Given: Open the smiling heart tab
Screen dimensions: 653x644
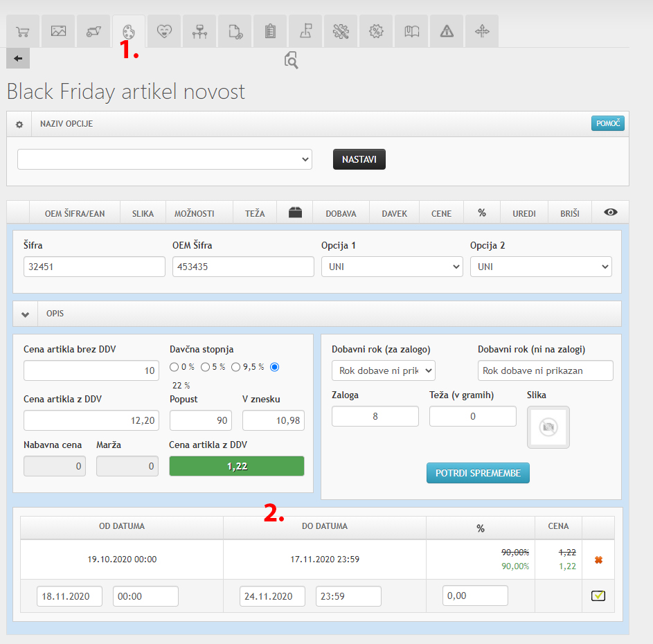Looking at the screenshot, I should (164, 31).
